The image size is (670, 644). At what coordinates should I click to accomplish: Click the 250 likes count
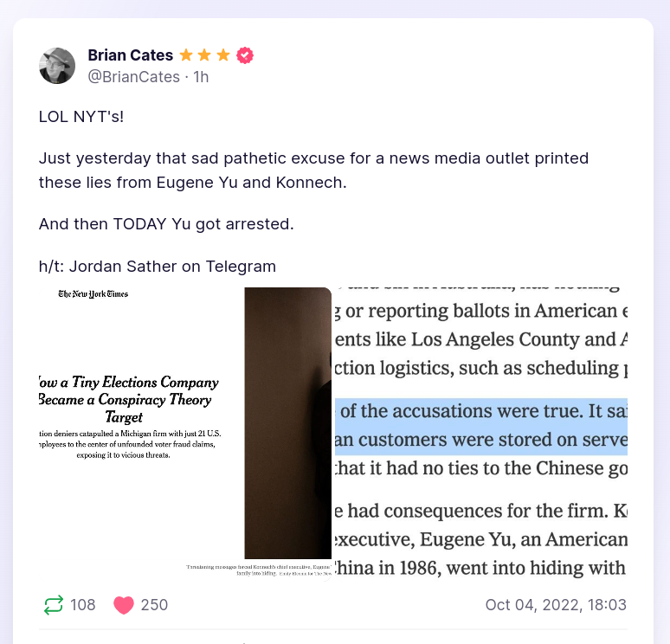click(154, 604)
